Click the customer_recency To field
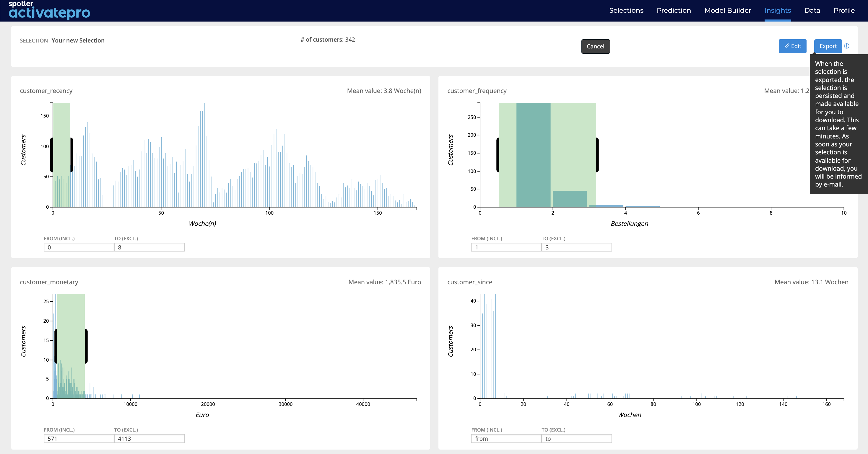 [149, 247]
